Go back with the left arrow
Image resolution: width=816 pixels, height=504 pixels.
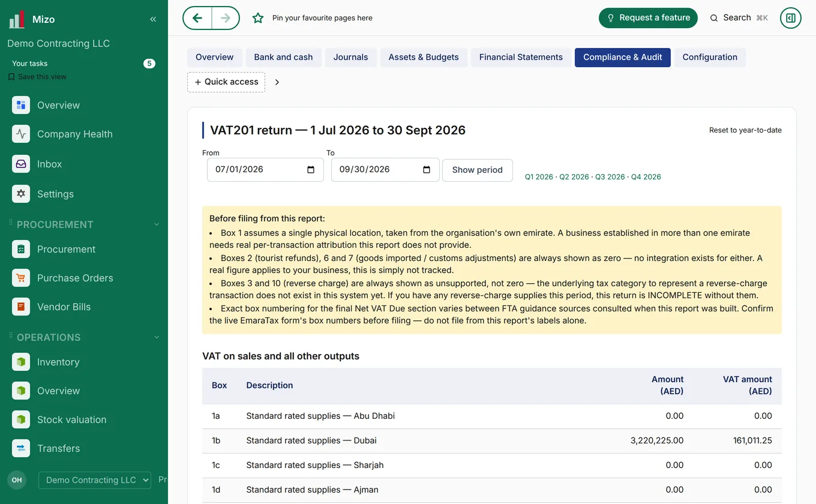click(x=197, y=18)
